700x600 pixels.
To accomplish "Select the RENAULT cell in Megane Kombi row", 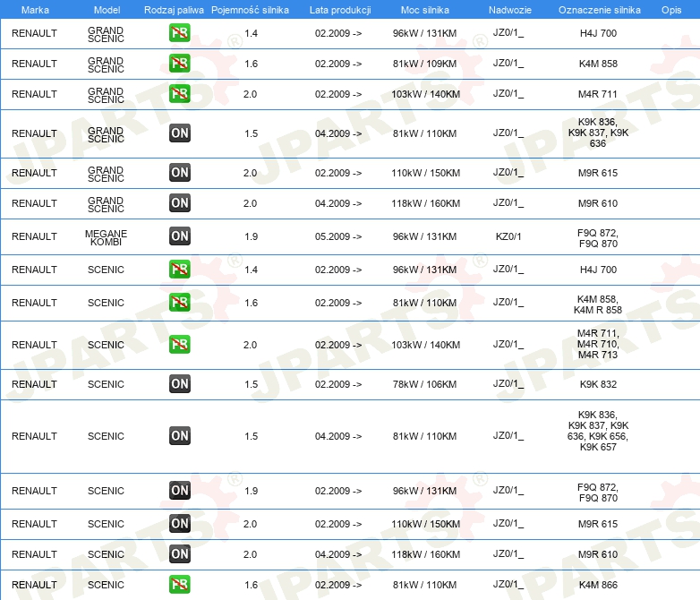I will pyautogui.click(x=34, y=236).
